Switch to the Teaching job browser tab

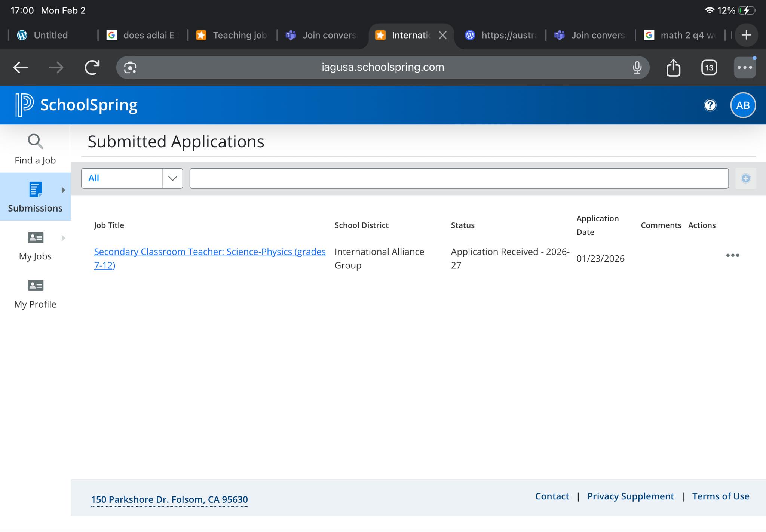pos(232,35)
